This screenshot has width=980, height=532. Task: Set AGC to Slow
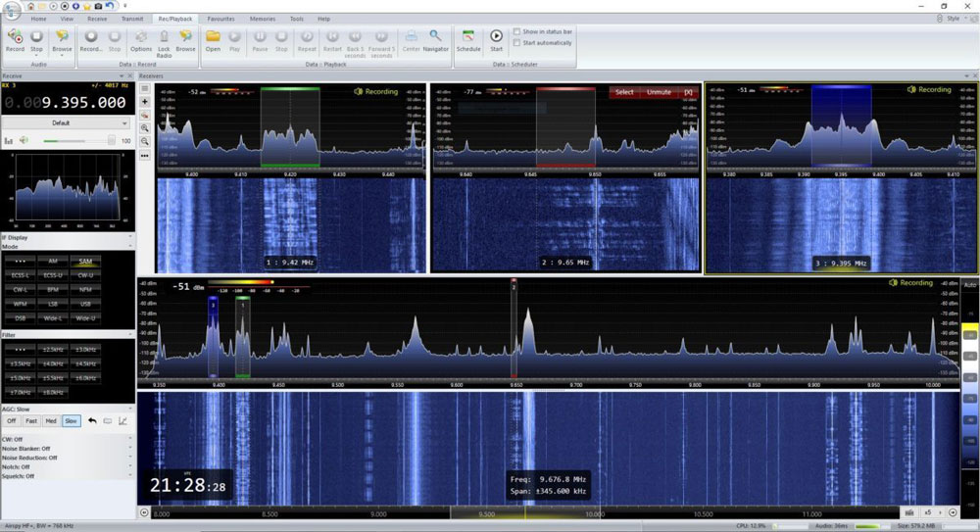pyautogui.click(x=72, y=420)
